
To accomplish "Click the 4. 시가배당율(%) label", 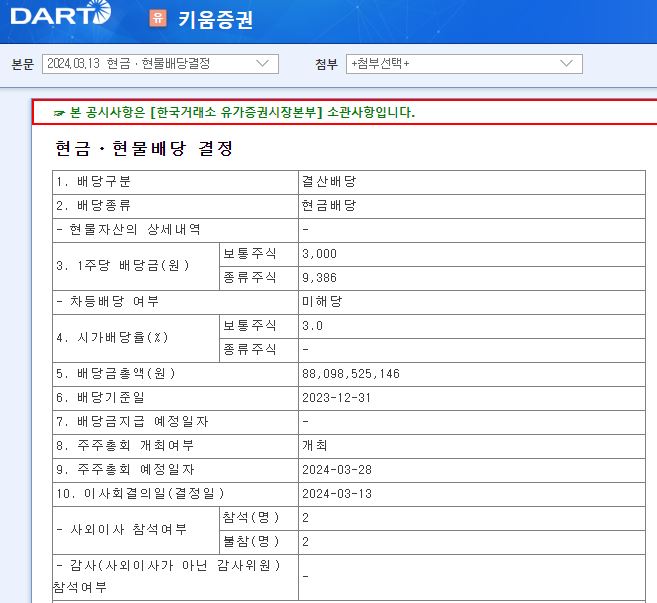I will pos(112,338).
